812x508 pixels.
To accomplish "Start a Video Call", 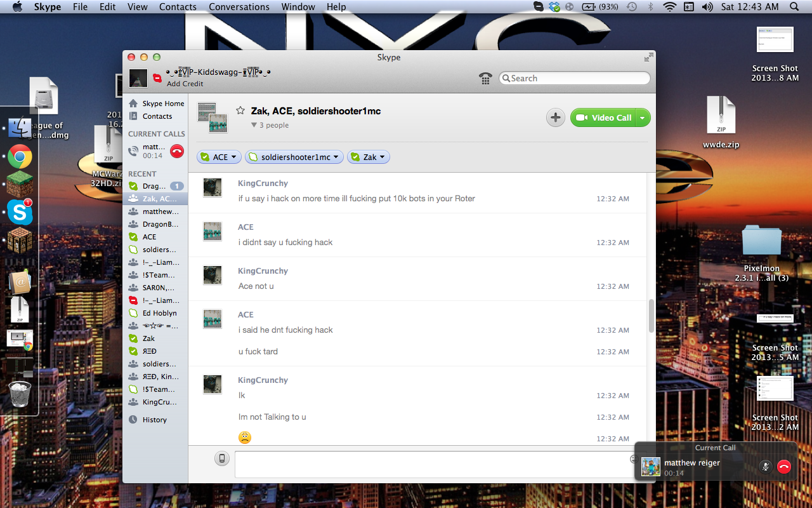I will click(x=603, y=117).
